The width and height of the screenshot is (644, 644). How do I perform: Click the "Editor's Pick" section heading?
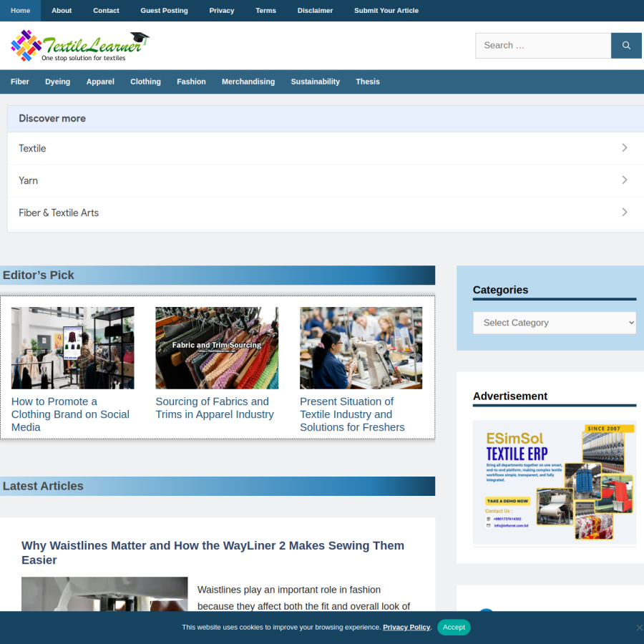pyautogui.click(x=38, y=275)
